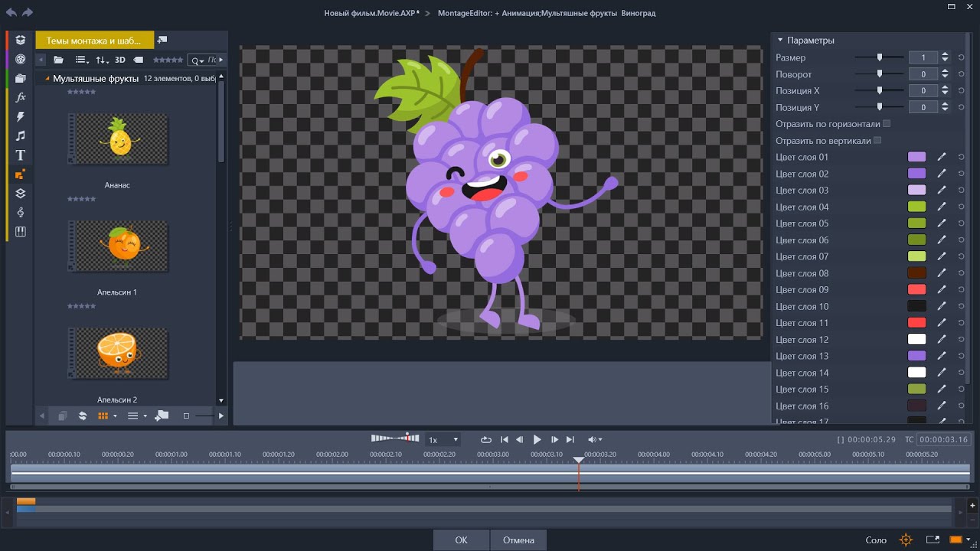Click the import-to-folder icon in library footer
Viewport: 980px width, 551px height.
[162, 416]
